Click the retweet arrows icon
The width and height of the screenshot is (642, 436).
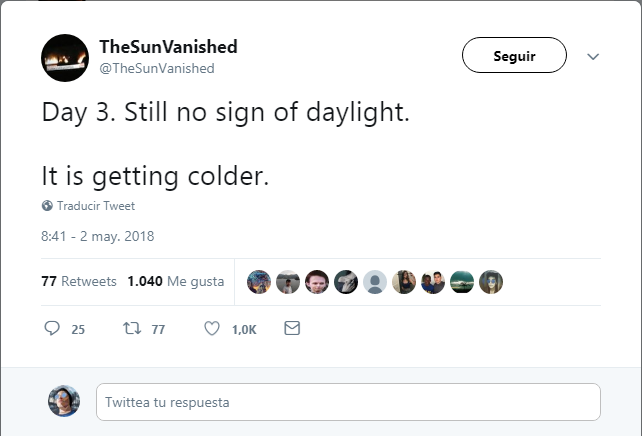coord(129,328)
